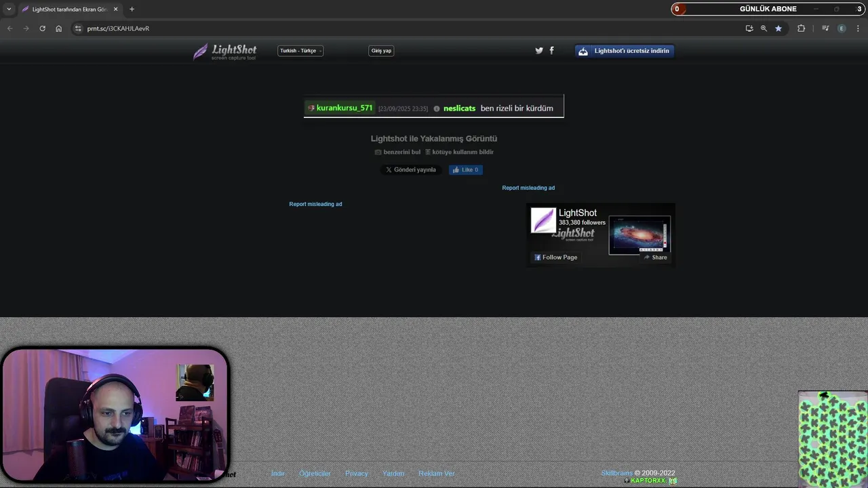Click the X Gönderi yayınla button
868x488 pixels.
(x=410, y=169)
